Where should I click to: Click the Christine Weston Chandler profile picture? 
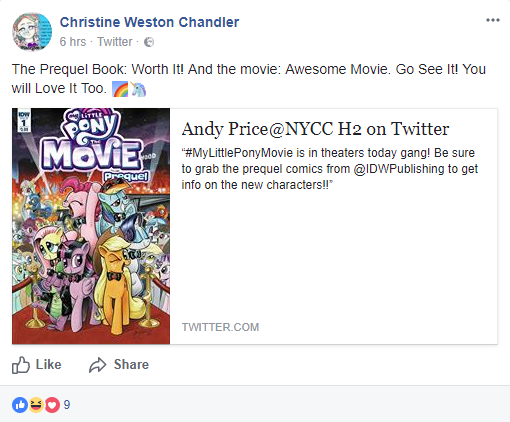[x=32, y=32]
